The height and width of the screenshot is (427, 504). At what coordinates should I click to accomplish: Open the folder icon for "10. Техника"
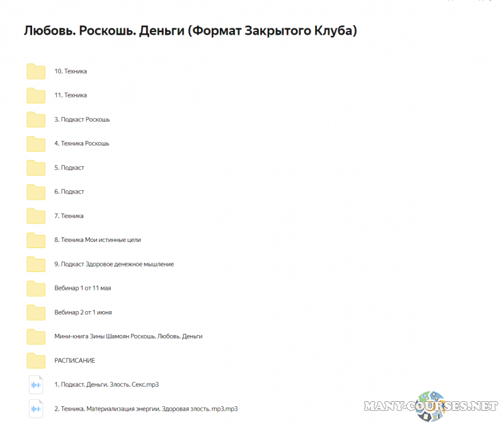(x=35, y=71)
